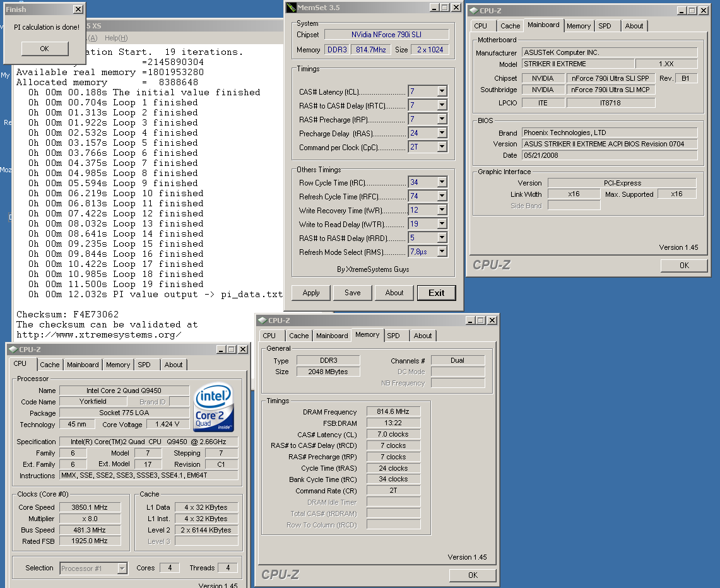
Task: Click motherboard Model field STRIKER II EXTREME
Action: tap(578, 64)
